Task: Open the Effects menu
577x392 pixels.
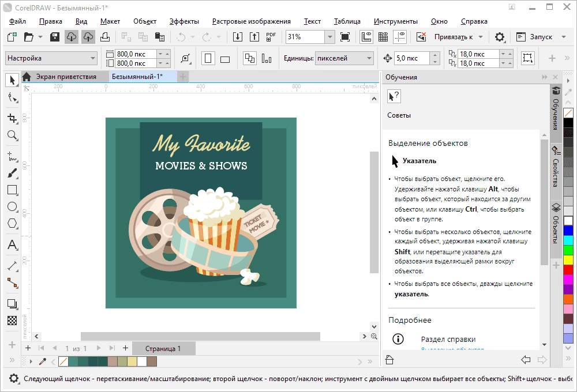Action: [x=184, y=21]
